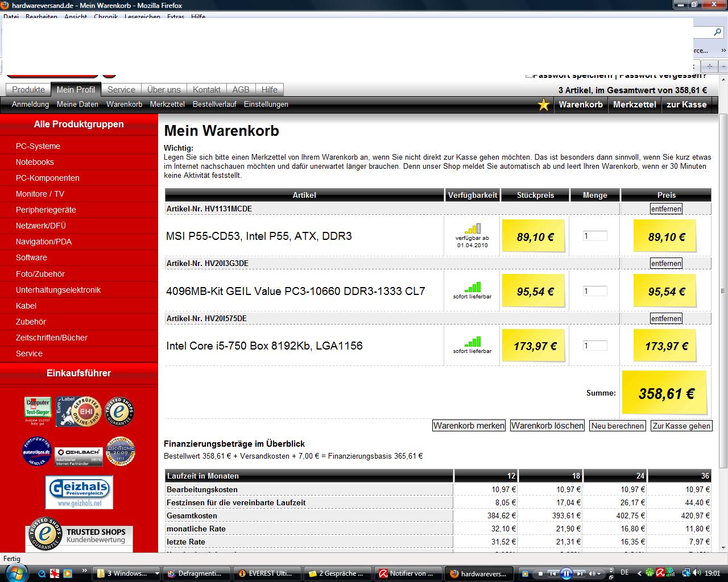Click quantity field for Intel Core i5-750
This screenshot has width=728, height=582.
click(595, 346)
